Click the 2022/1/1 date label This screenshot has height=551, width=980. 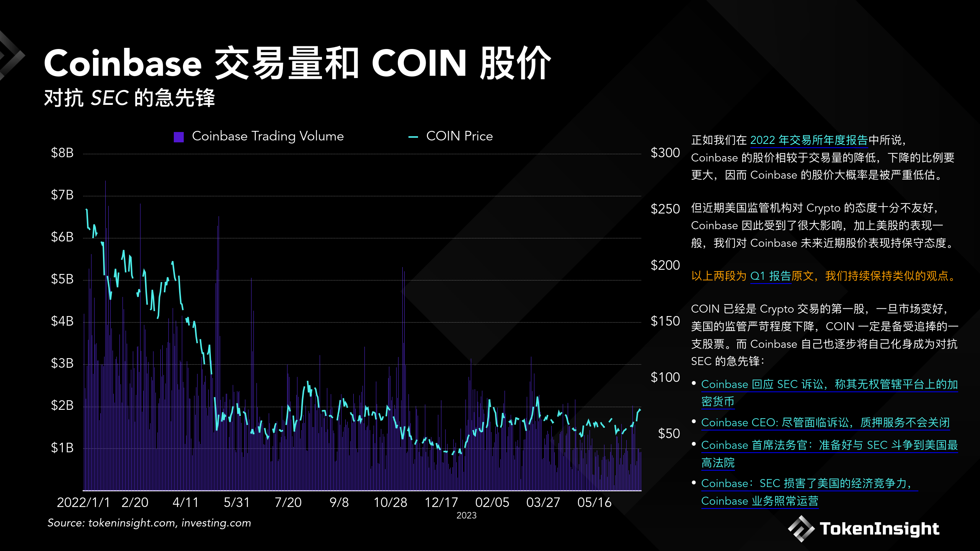click(x=83, y=502)
